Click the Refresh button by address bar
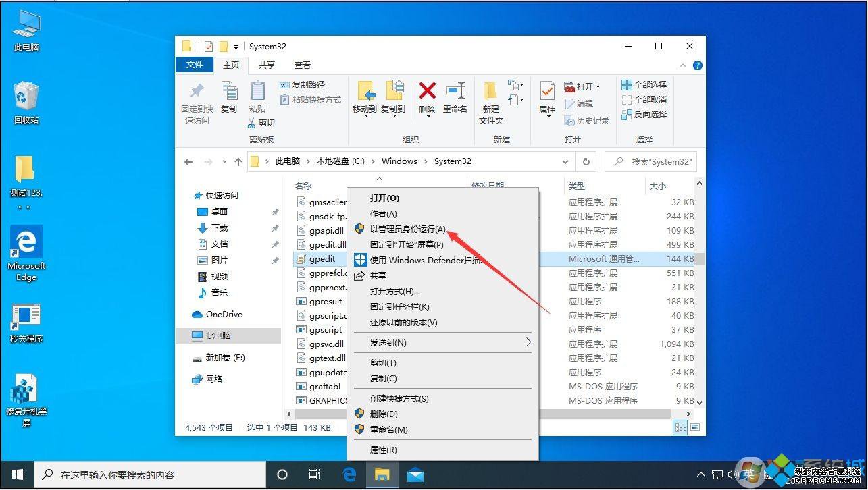The height and width of the screenshot is (490, 868). 586,162
